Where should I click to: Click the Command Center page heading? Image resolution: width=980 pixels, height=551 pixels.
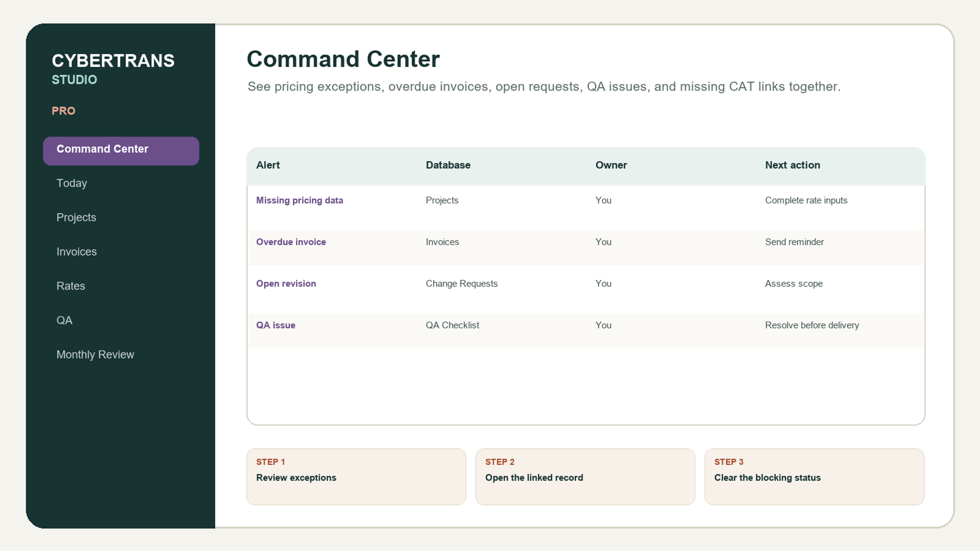pos(343,59)
